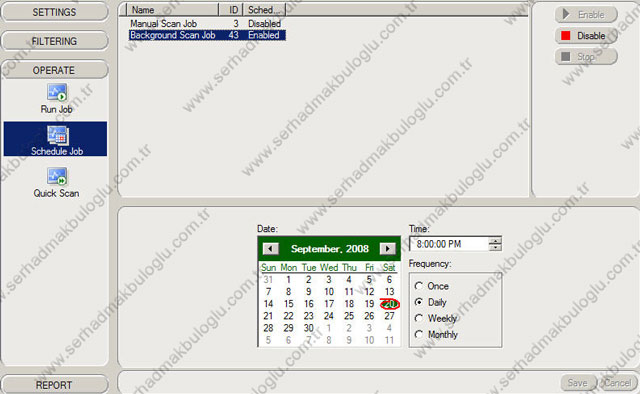Pick September 25 in the calendar
The height and width of the screenshot is (394, 640).
[349, 316]
